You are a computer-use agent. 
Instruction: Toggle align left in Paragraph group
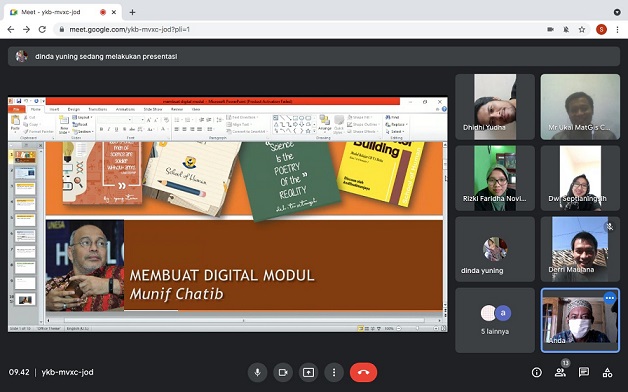pos(177,129)
